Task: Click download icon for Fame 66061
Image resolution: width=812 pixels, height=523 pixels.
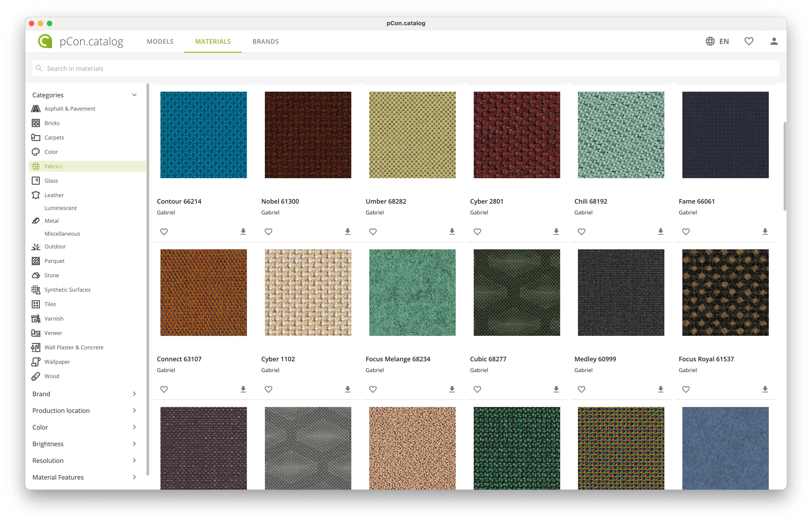Action: (765, 232)
